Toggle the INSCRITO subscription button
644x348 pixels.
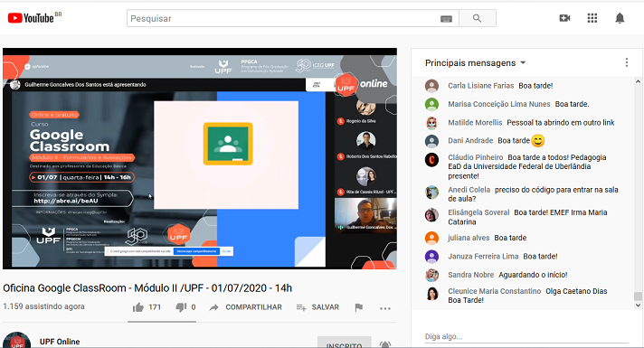(345, 343)
